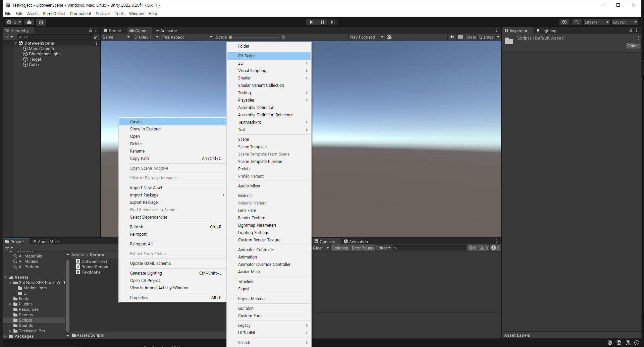This screenshot has width=644, height=347.
Task: Open the Play Focused dropdown
Action: coord(366,37)
